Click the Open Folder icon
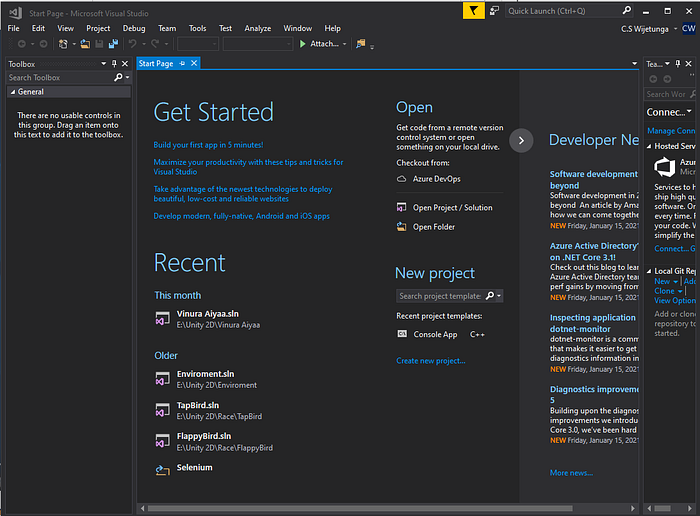This screenshot has height=516, width=700. coord(402,227)
